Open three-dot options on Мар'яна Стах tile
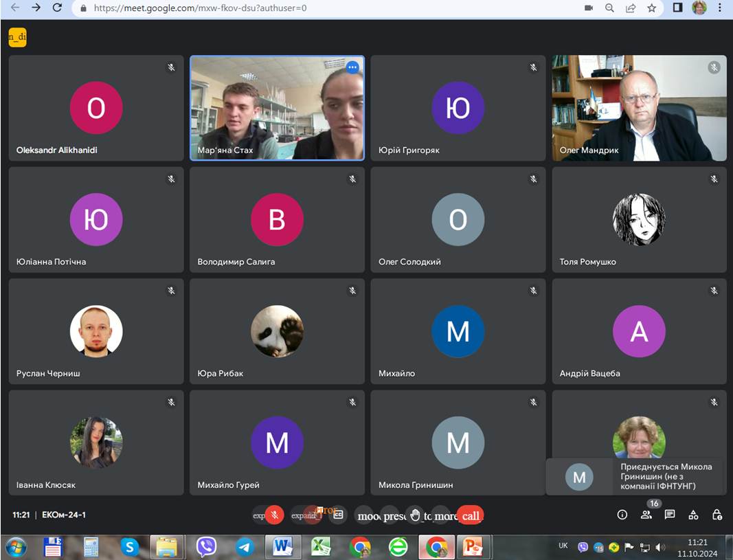Screen dimensions: 733x560 point(352,67)
